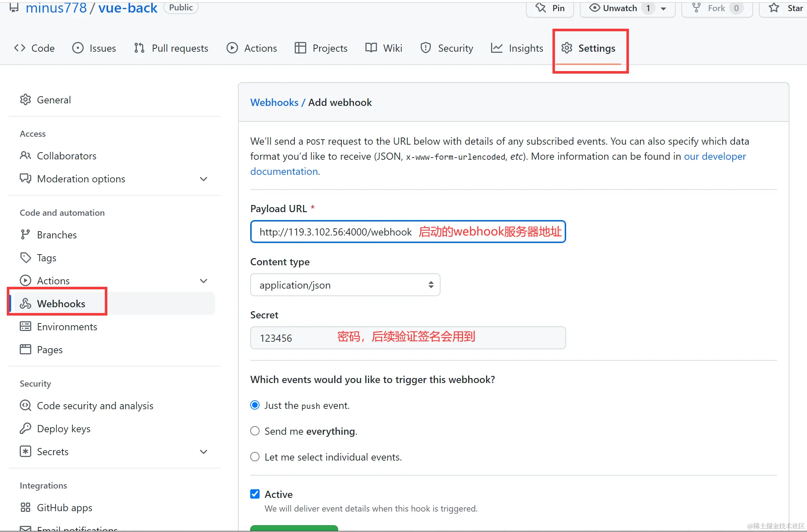Click the Tags label icon in sidebar
807x532 pixels.
click(x=25, y=258)
